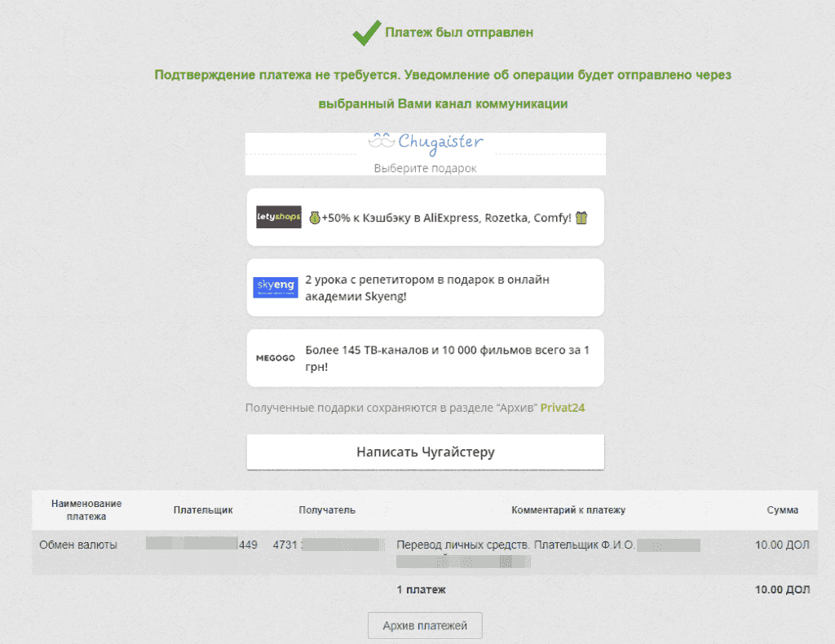Click the Выберите подарок caption
The image size is (835, 644).
pyautogui.click(x=425, y=168)
